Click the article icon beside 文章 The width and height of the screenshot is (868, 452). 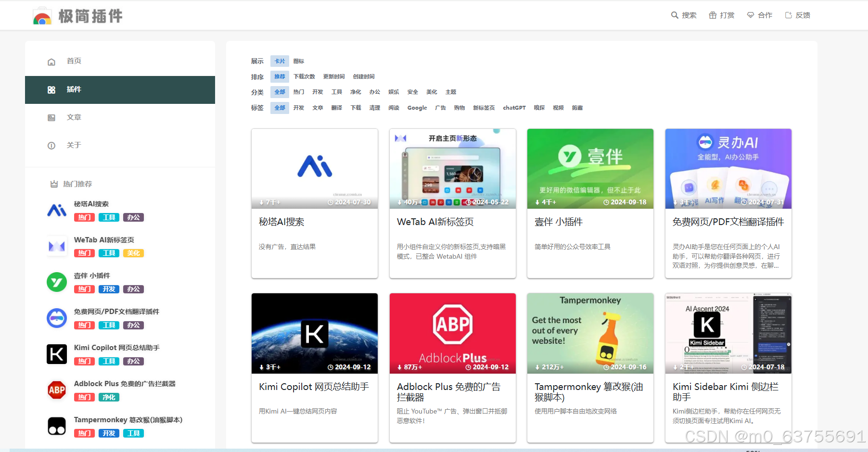(x=51, y=118)
